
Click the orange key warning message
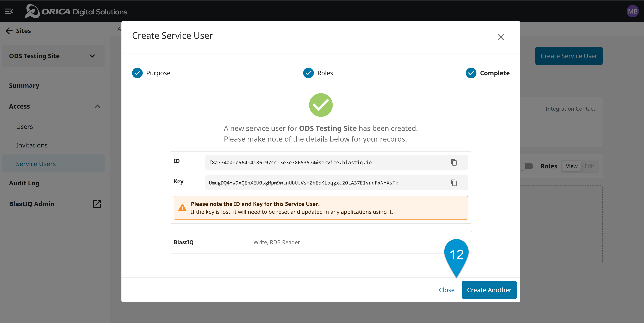point(321,208)
